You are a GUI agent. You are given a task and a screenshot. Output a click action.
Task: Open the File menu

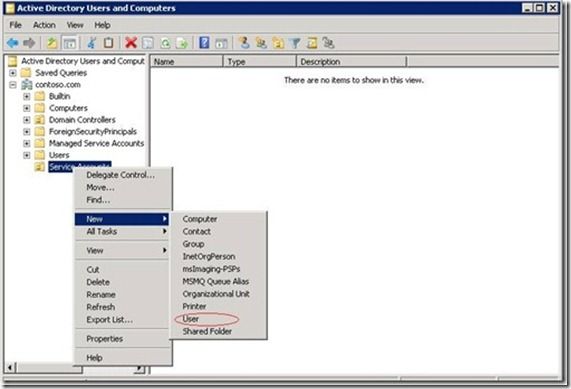(15, 25)
